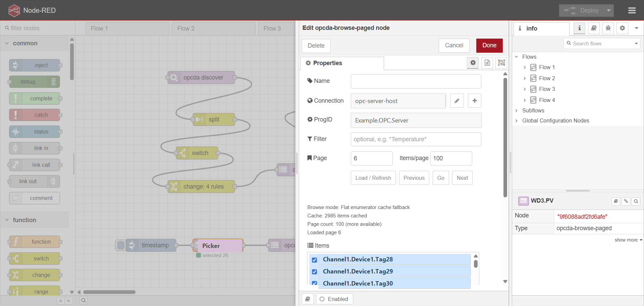Show more node info details
Viewport: 644px width, 306px height.
click(628, 240)
